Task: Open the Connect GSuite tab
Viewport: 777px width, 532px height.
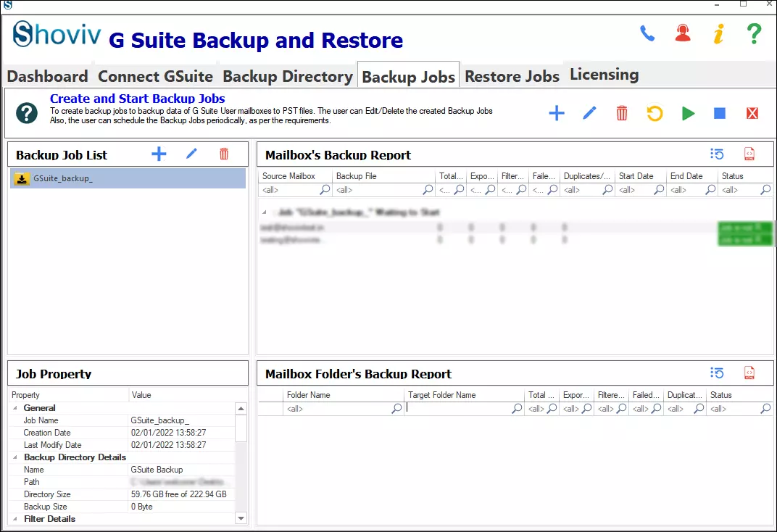Action: click(155, 76)
